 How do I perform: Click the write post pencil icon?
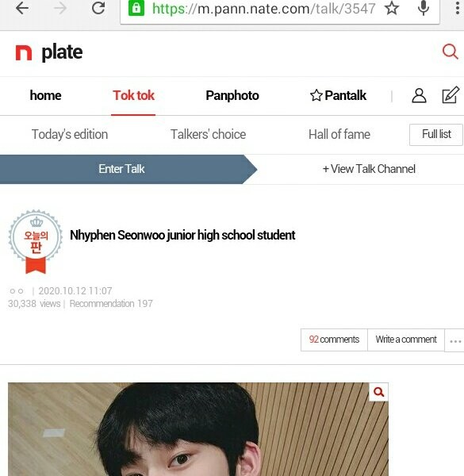pyautogui.click(x=451, y=95)
